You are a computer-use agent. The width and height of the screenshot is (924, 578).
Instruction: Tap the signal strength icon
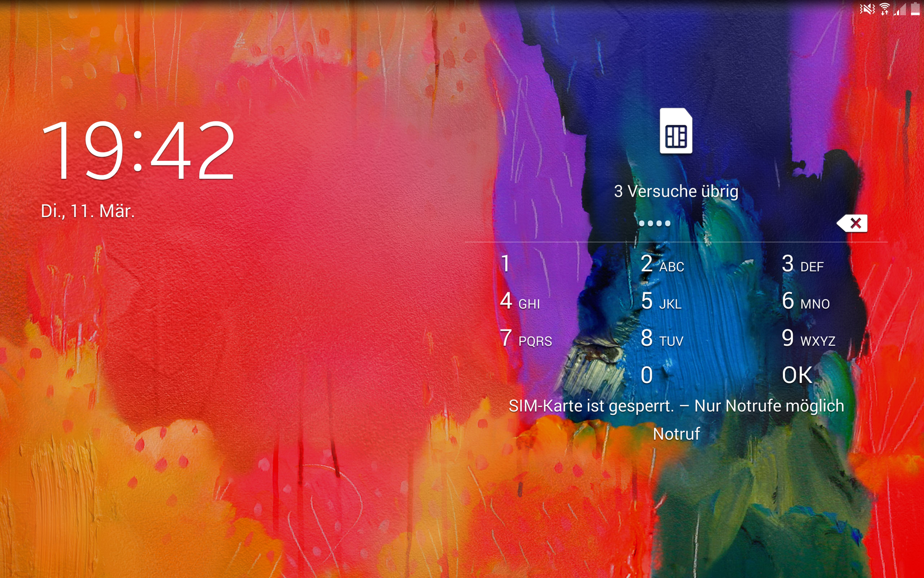899,9
